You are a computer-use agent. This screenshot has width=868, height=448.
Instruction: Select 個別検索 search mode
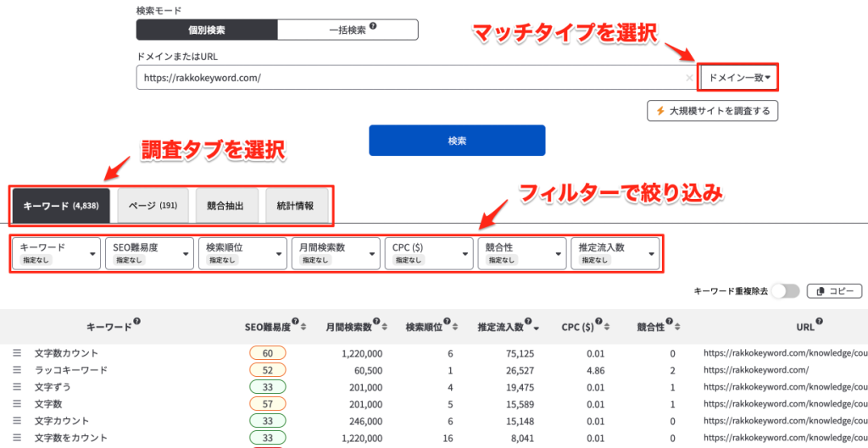pos(207,30)
